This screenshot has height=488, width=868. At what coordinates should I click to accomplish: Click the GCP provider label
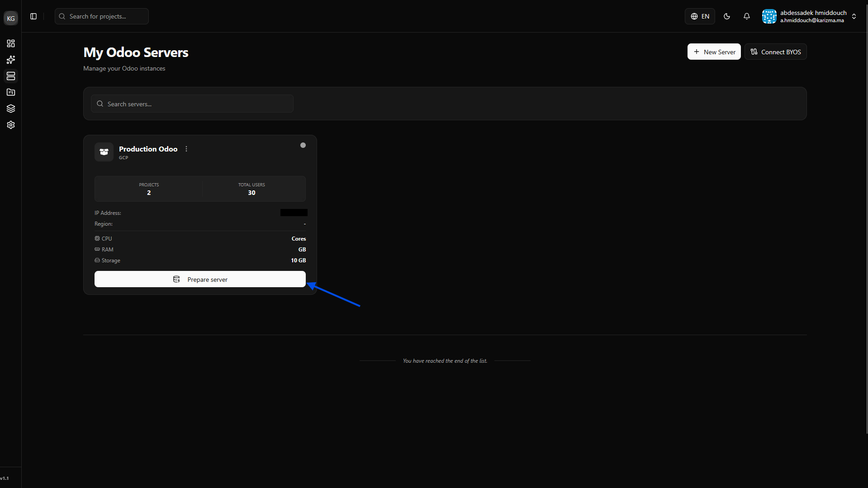(123, 157)
